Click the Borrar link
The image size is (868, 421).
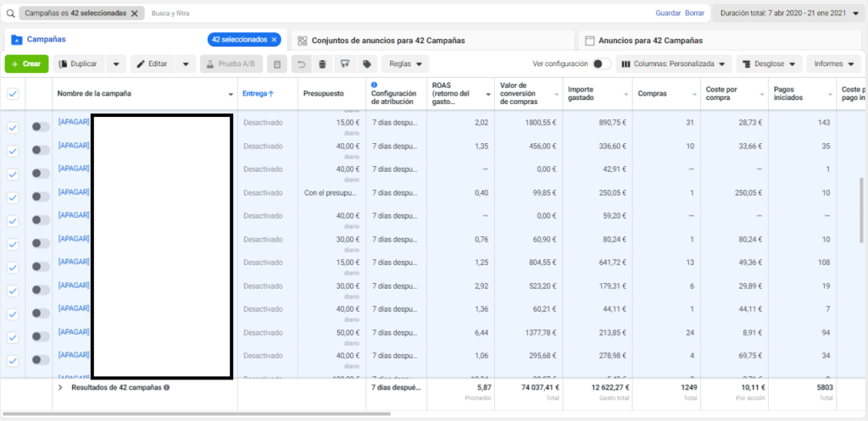pos(695,13)
